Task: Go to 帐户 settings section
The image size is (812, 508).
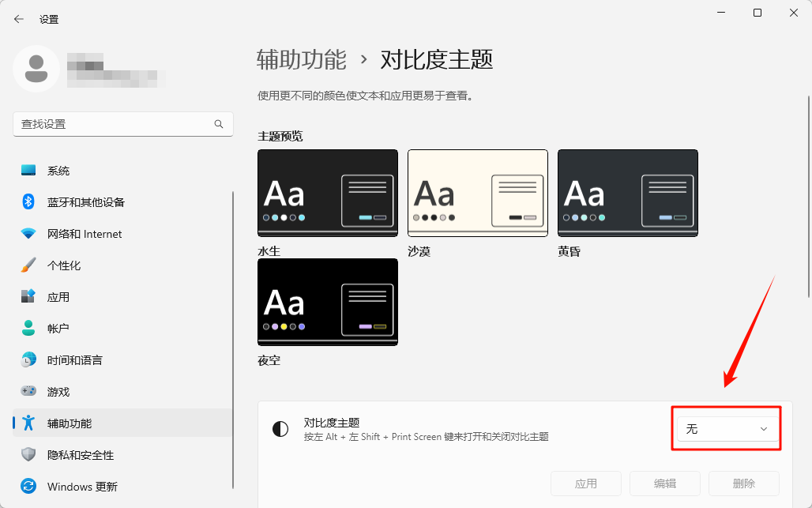Action: pos(58,329)
